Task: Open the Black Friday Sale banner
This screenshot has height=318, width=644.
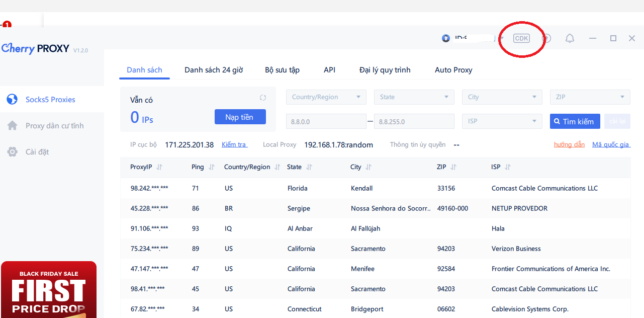Action: pos(49,290)
